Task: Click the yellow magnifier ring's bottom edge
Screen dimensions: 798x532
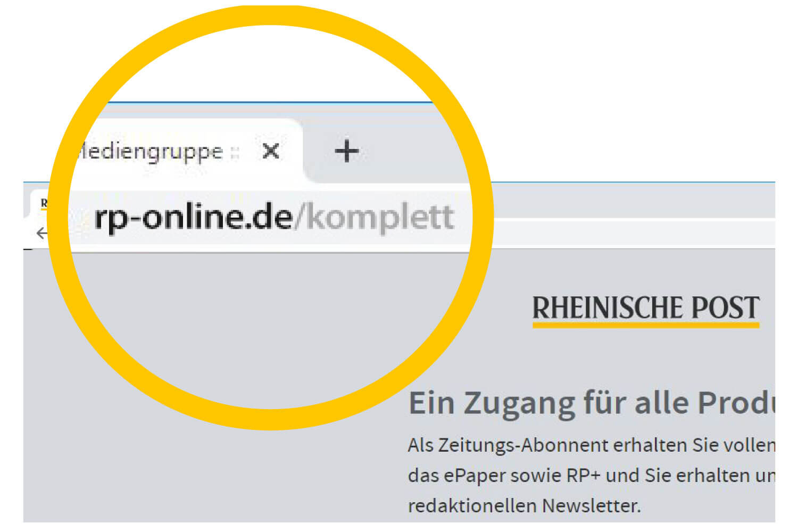Action: tap(270, 419)
